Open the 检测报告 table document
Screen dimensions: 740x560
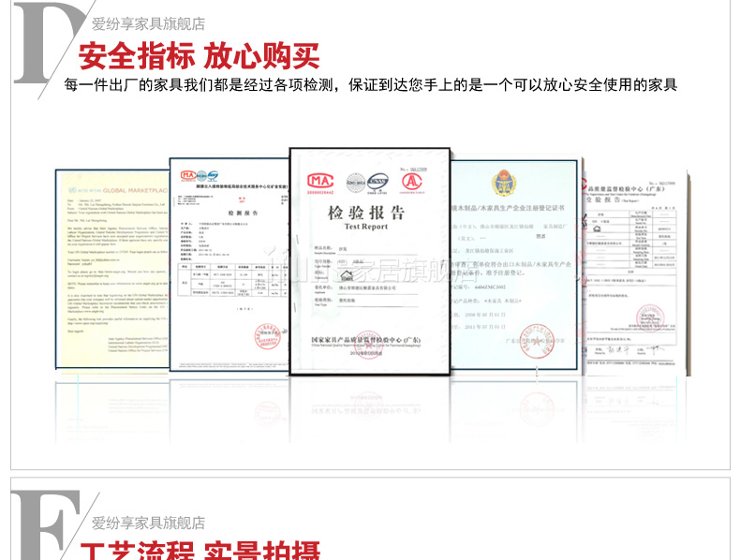[x=229, y=264]
